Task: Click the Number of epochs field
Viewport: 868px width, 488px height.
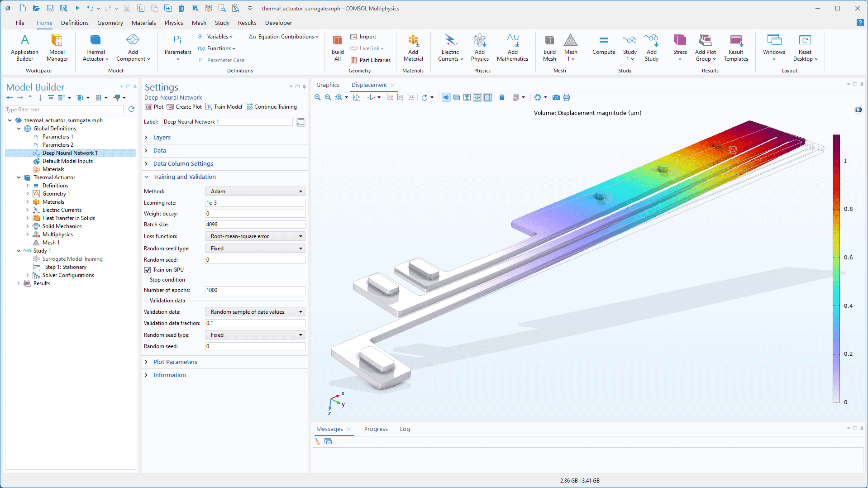Action: (x=255, y=290)
